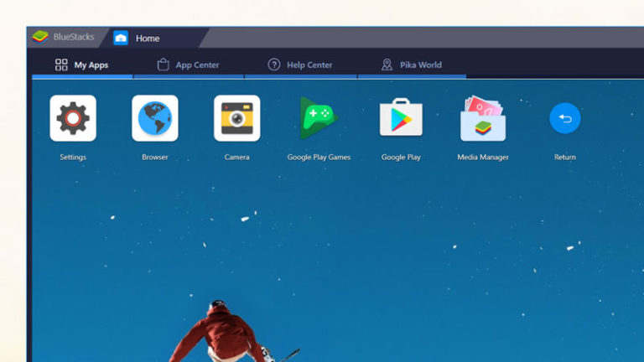Viewport: 644px width, 362px height.
Task: Click the My Apps grid icon
Action: [x=61, y=65]
